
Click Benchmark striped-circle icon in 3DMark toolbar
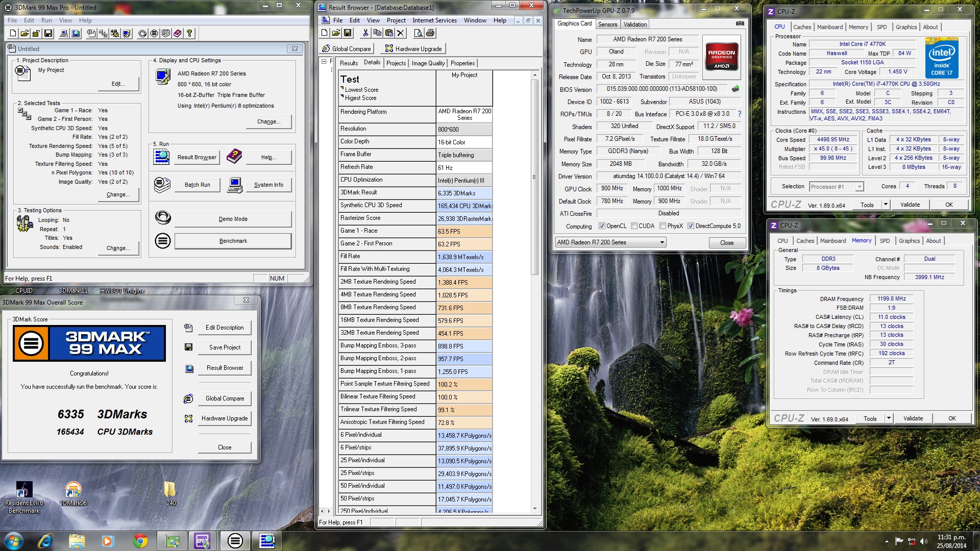click(154, 34)
